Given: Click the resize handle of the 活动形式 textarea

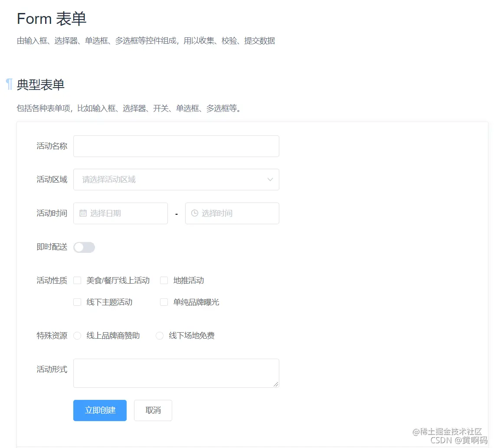Looking at the screenshot, I should click(x=276, y=384).
